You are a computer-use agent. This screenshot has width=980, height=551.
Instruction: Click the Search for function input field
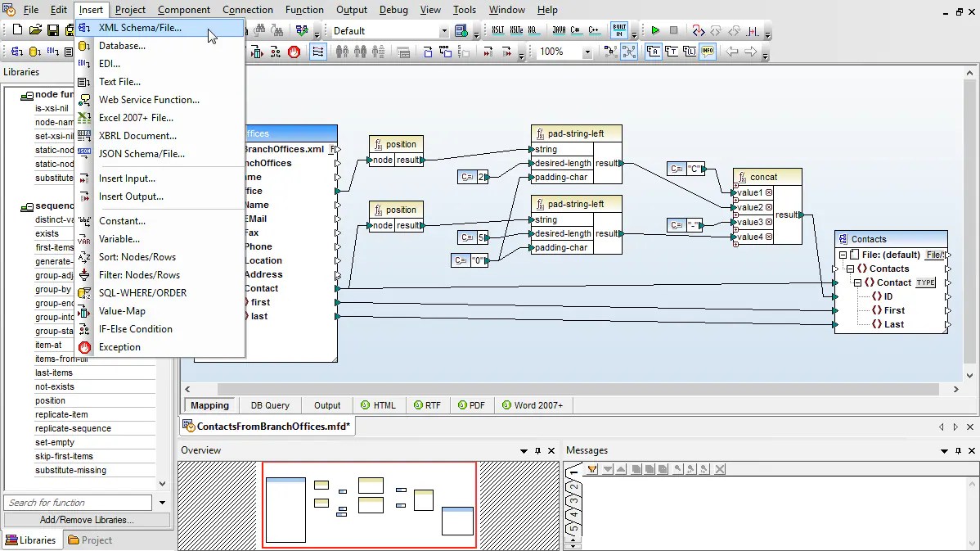[x=79, y=503]
